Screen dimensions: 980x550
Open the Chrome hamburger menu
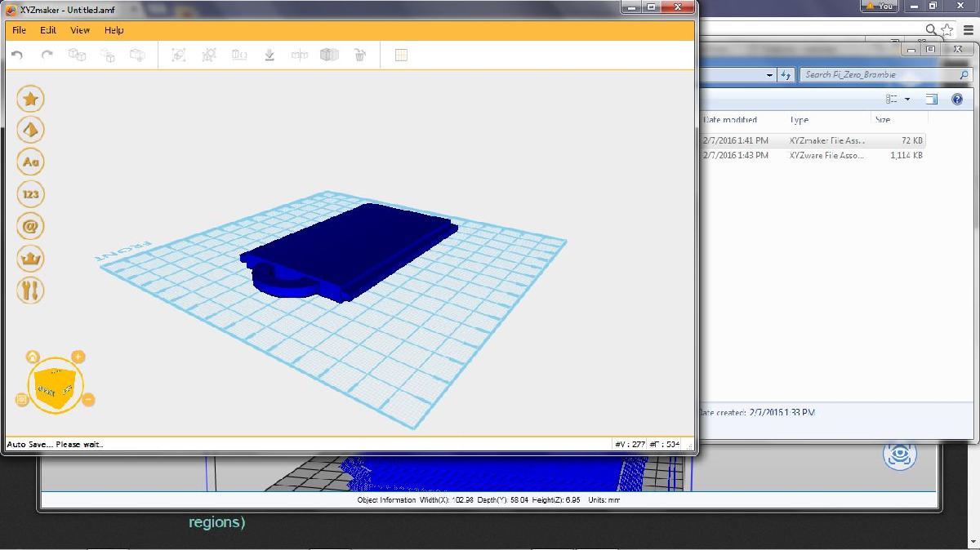968,29
